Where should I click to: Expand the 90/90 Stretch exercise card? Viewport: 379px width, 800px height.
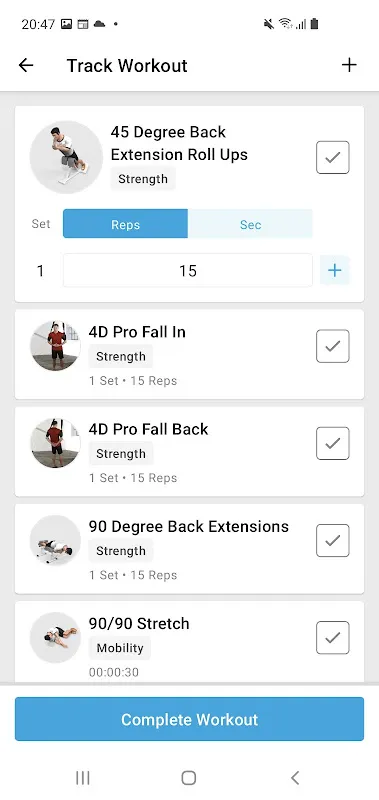tap(189, 642)
